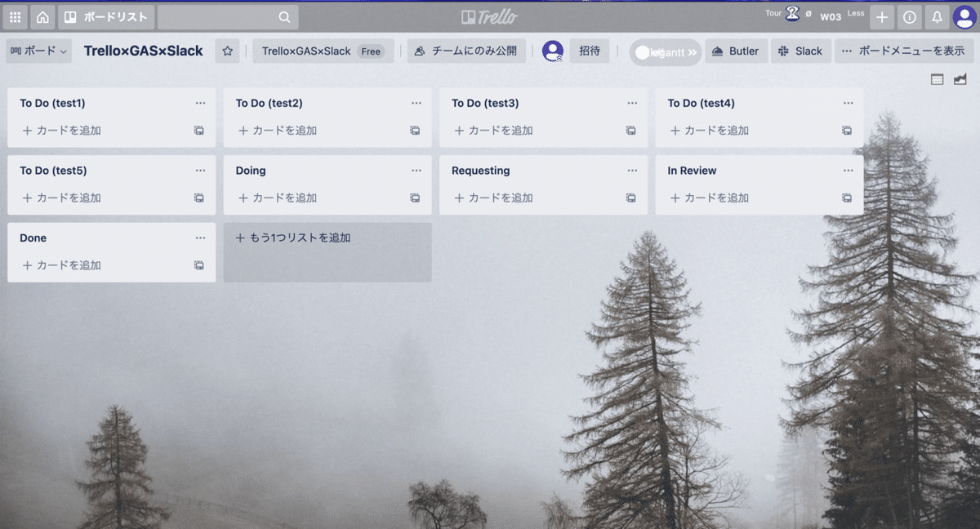Open card templates on the Done list
Viewport: 980px width, 529px height.
198,264
